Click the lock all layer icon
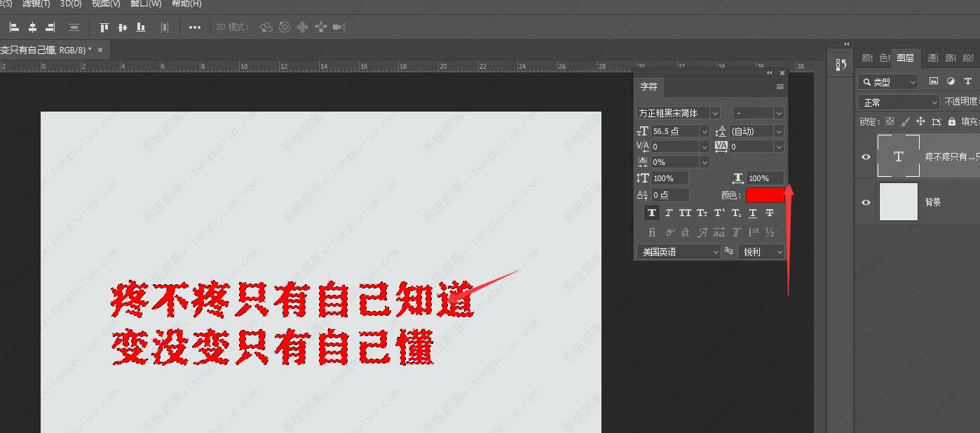 pyautogui.click(x=951, y=121)
